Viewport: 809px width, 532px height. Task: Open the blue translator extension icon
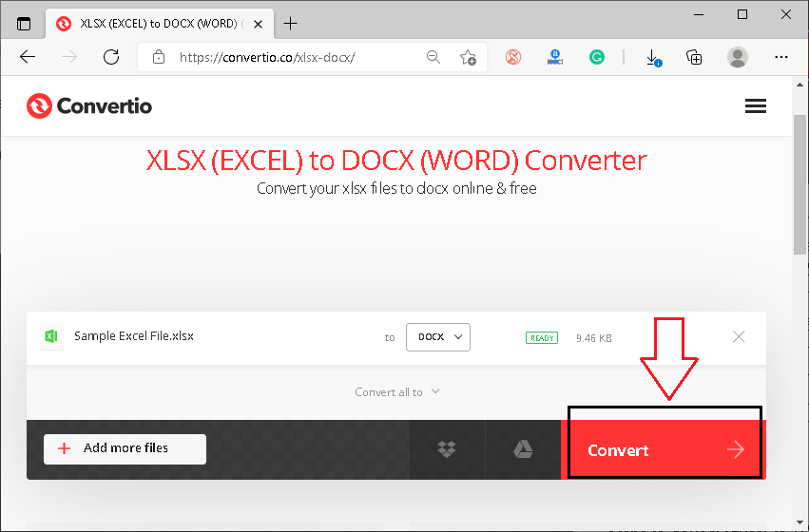[x=554, y=57]
